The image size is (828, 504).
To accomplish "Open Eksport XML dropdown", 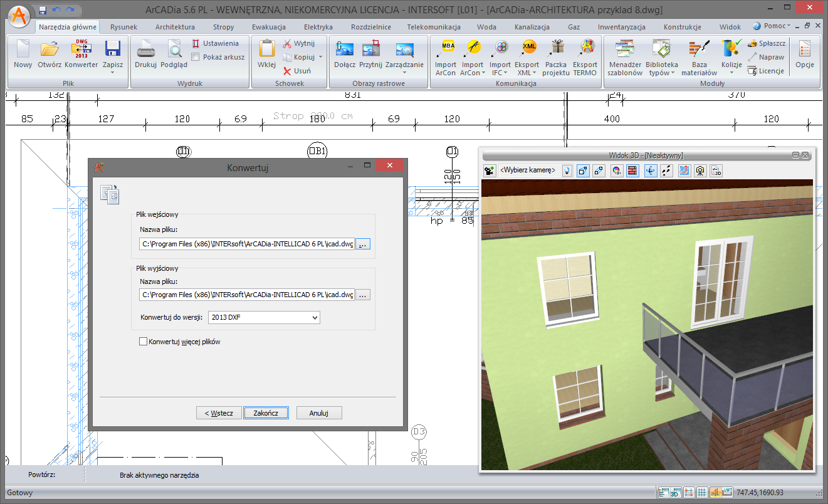I will click(x=527, y=57).
